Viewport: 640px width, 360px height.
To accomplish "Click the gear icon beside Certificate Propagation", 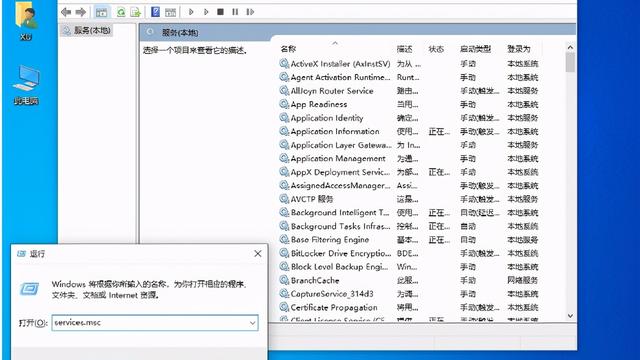I will click(284, 307).
